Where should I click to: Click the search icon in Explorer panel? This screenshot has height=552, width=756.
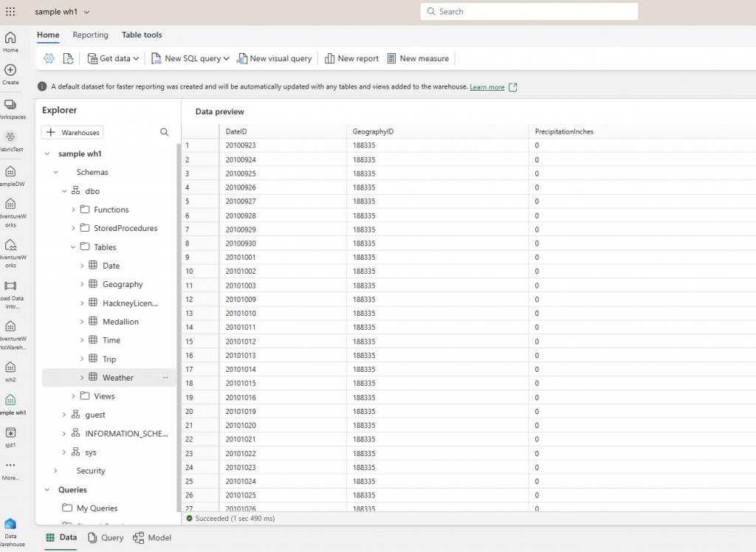click(x=165, y=132)
